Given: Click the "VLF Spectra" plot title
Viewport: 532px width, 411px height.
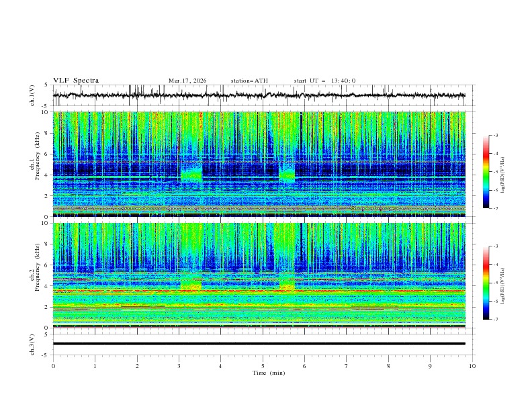Looking at the screenshot, I should click(x=76, y=81).
